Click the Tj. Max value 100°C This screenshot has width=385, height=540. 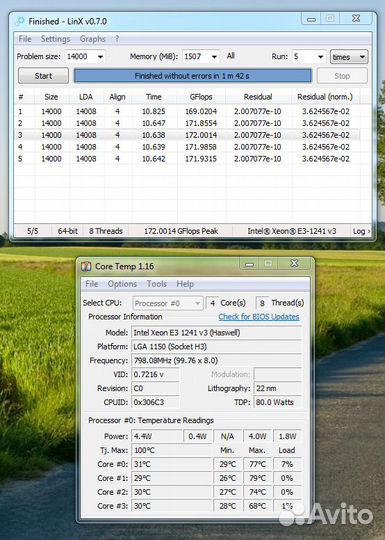point(171,450)
